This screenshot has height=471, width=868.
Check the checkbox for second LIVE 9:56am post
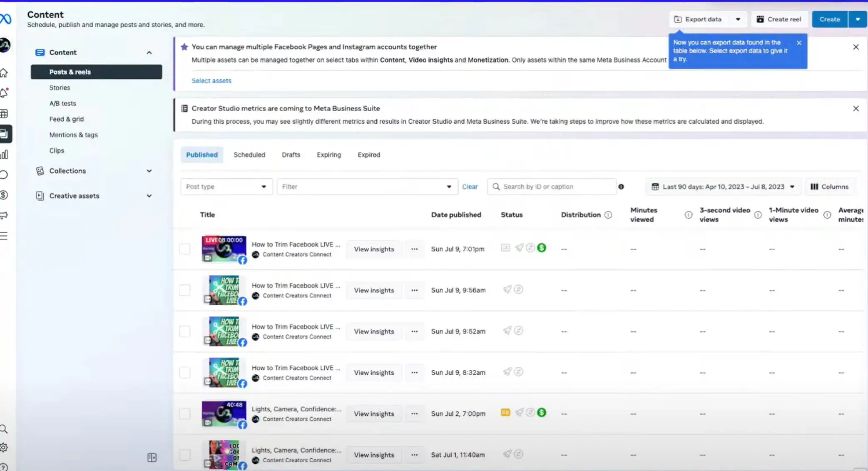click(185, 290)
